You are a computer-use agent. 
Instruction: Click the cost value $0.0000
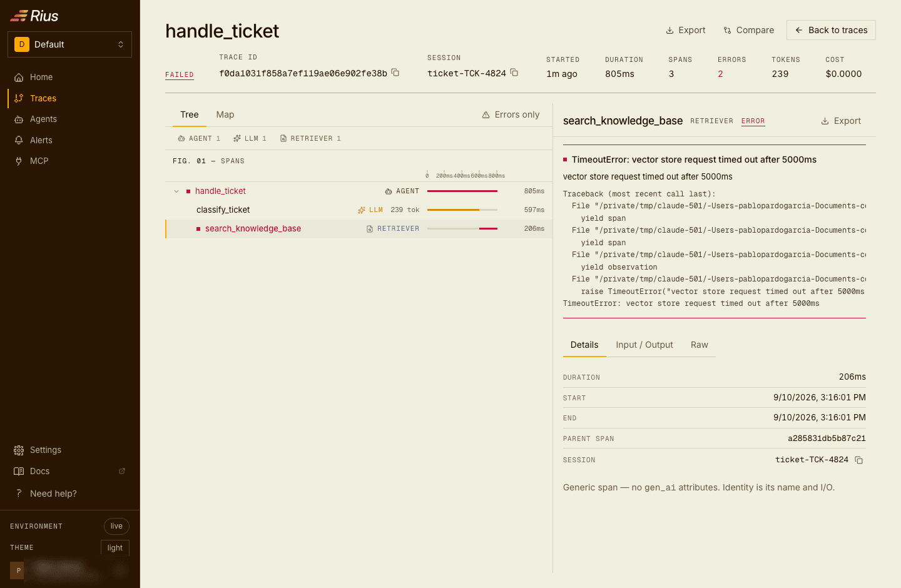[x=843, y=74]
